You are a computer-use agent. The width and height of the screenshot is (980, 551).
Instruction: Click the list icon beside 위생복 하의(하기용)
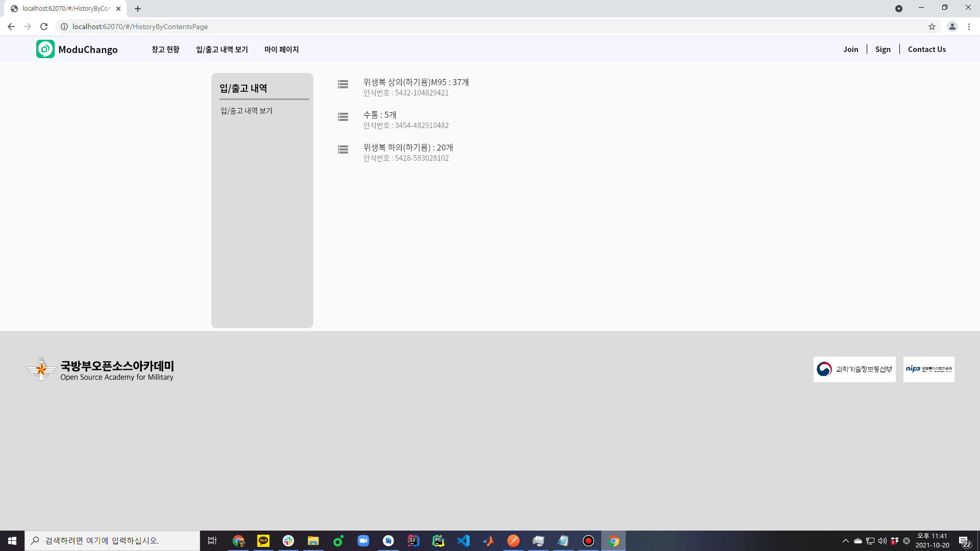(x=343, y=150)
